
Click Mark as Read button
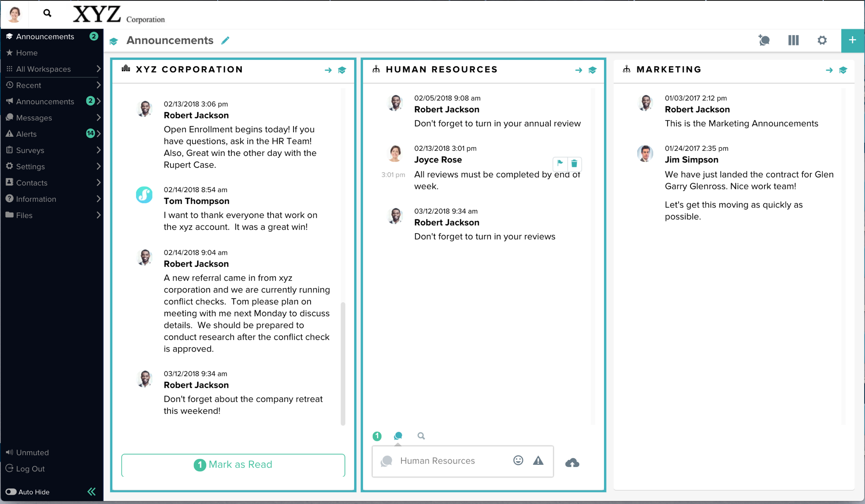click(233, 465)
